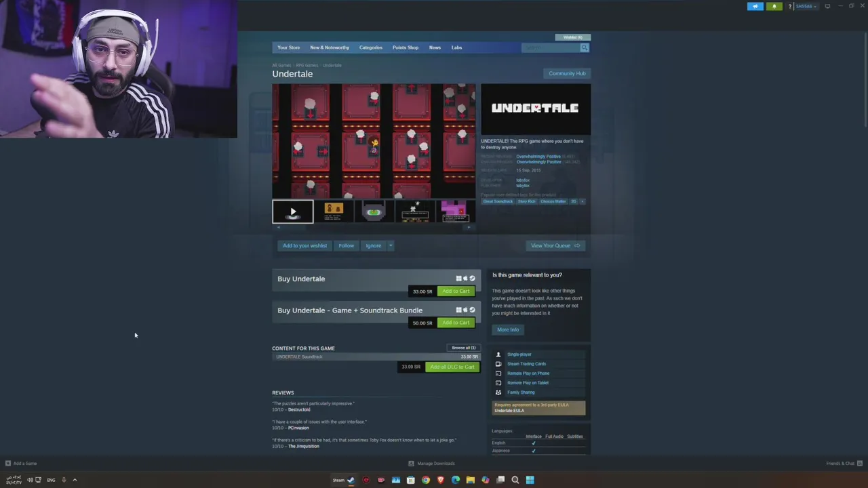Open the Steam help question mark
This screenshot has height=488, width=868.
point(789,6)
